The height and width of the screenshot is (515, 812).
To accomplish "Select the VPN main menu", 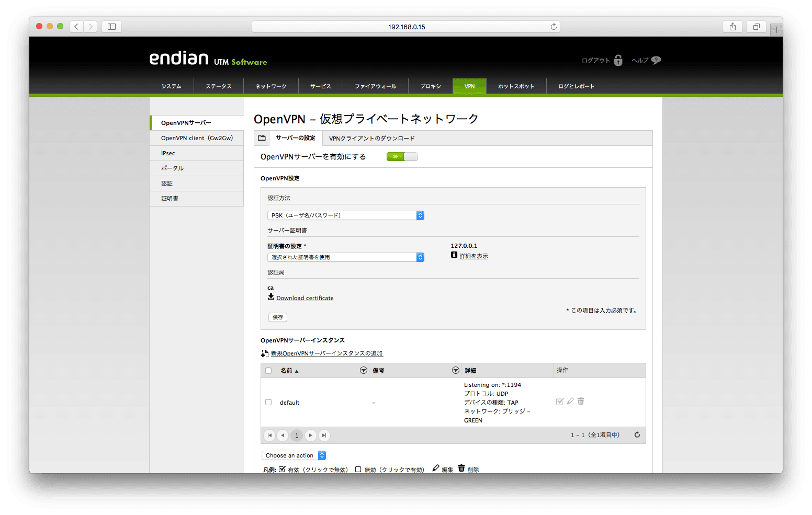I will (470, 86).
